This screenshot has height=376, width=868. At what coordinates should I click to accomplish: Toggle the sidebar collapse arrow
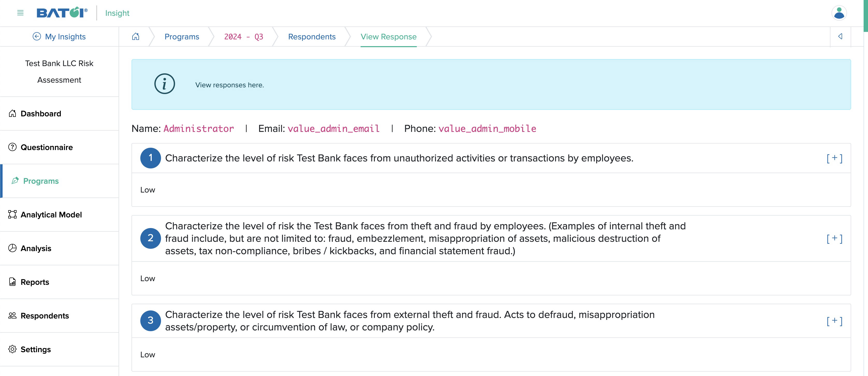pos(840,37)
